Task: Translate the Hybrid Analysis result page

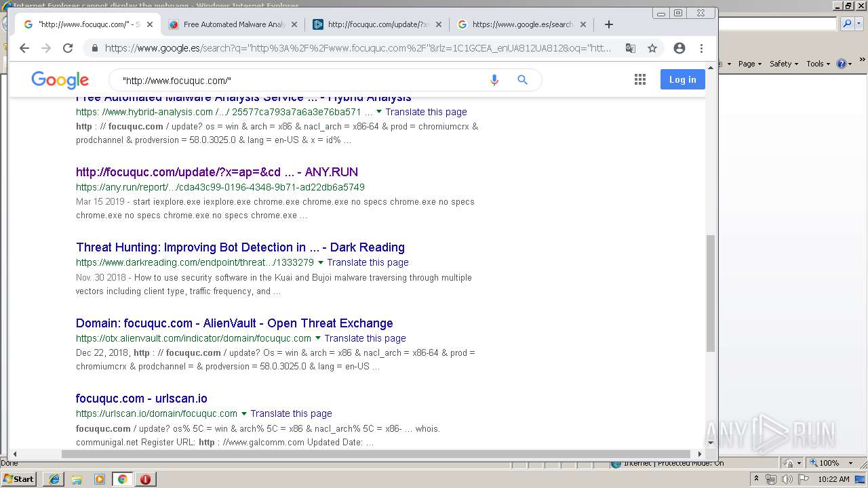Action: coord(426,112)
